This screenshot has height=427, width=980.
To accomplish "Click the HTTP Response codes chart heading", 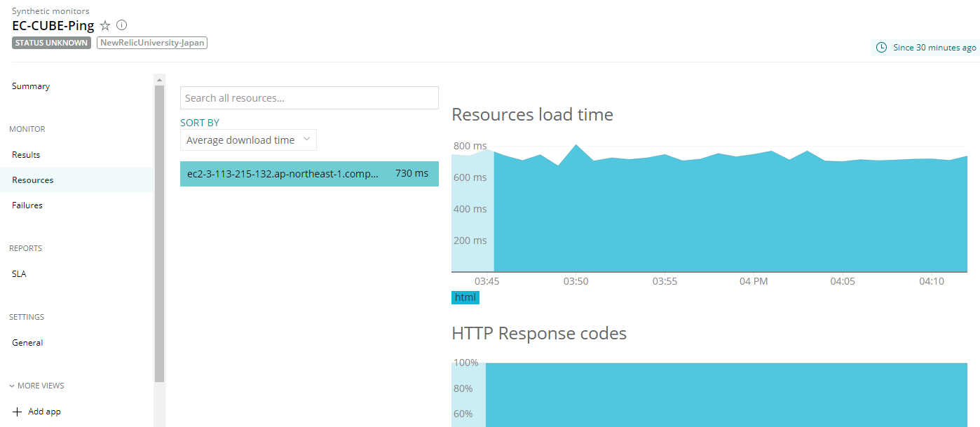I will tap(539, 333).
